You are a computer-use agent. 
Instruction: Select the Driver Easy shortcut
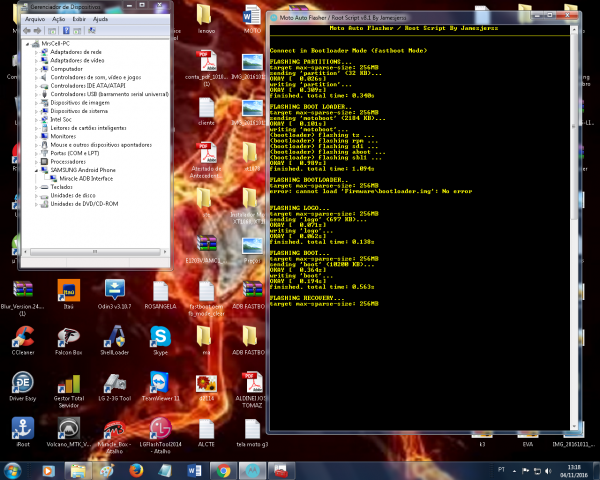click(23, 386)
